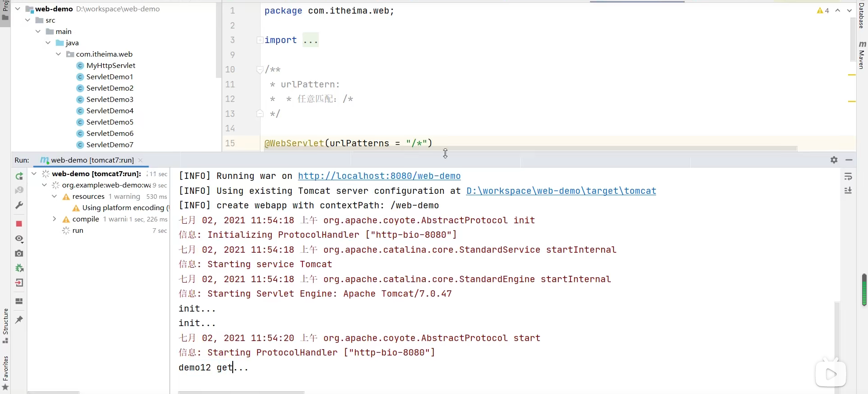Fold the Javadoc comment at line 10
Image resolution: width=868 pixels, height=394 pixels.
click(x=260, y=70)
